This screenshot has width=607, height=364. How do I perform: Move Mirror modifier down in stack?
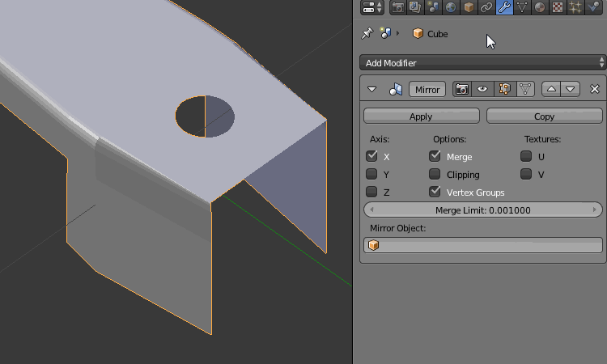pyautogui.click(x=571, y=89)
